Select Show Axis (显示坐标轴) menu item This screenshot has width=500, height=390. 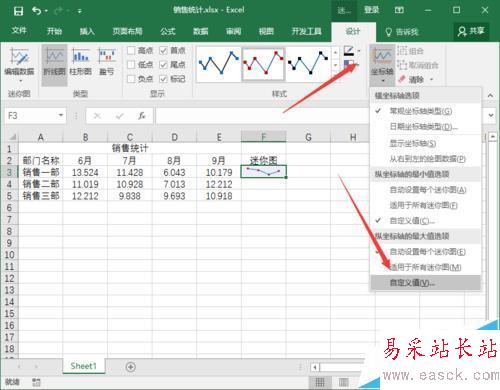(x=425, y=143)
